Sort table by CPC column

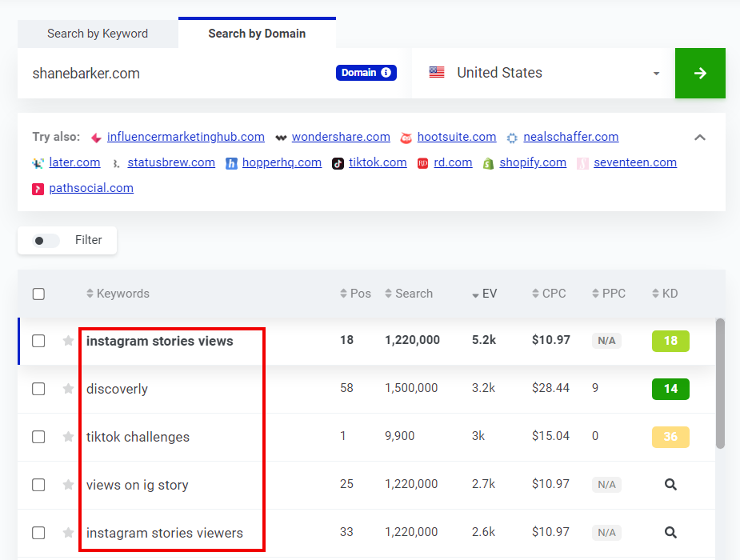point(549,294)
